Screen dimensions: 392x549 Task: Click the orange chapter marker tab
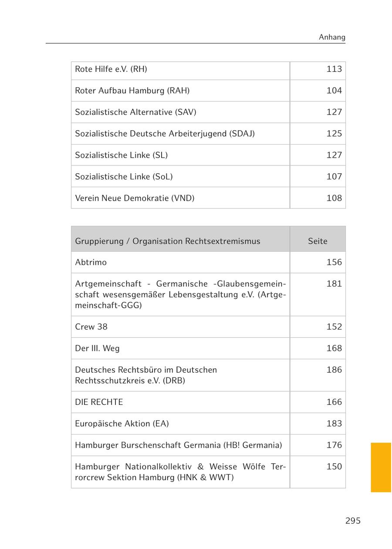(381, 467)
